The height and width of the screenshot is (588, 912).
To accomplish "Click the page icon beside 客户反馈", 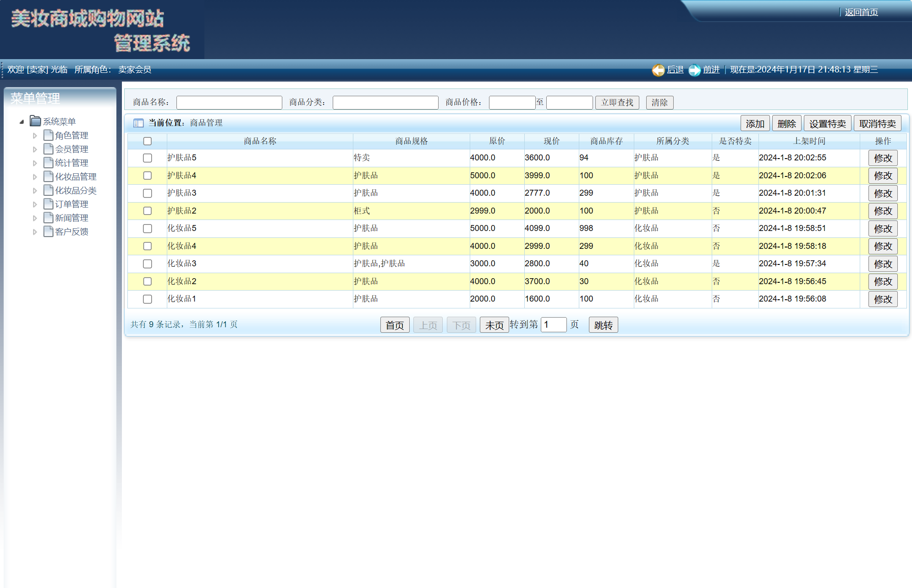I will (x=48, y=231).
